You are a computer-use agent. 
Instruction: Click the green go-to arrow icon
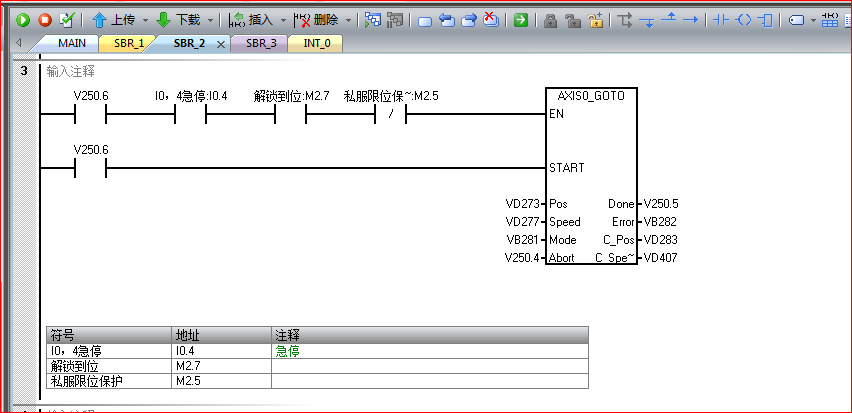point(521,20)
